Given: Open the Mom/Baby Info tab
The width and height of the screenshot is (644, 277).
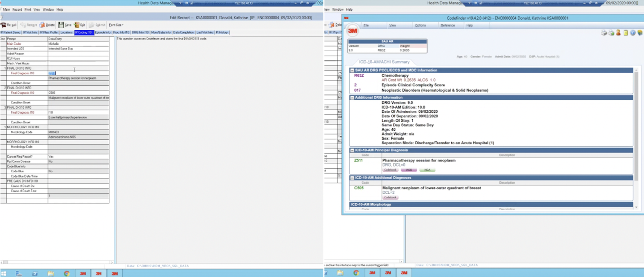Looking at the screenshot, I should [161, 32].
